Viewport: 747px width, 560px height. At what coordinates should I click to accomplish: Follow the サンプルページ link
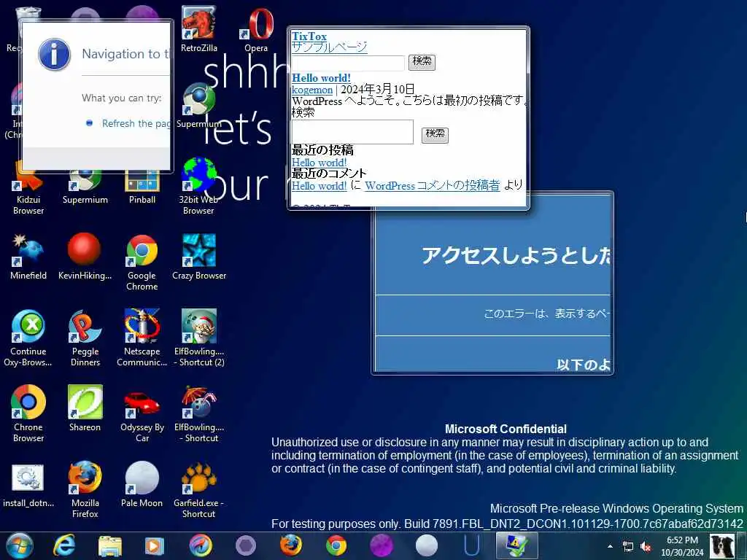point(329,47)
